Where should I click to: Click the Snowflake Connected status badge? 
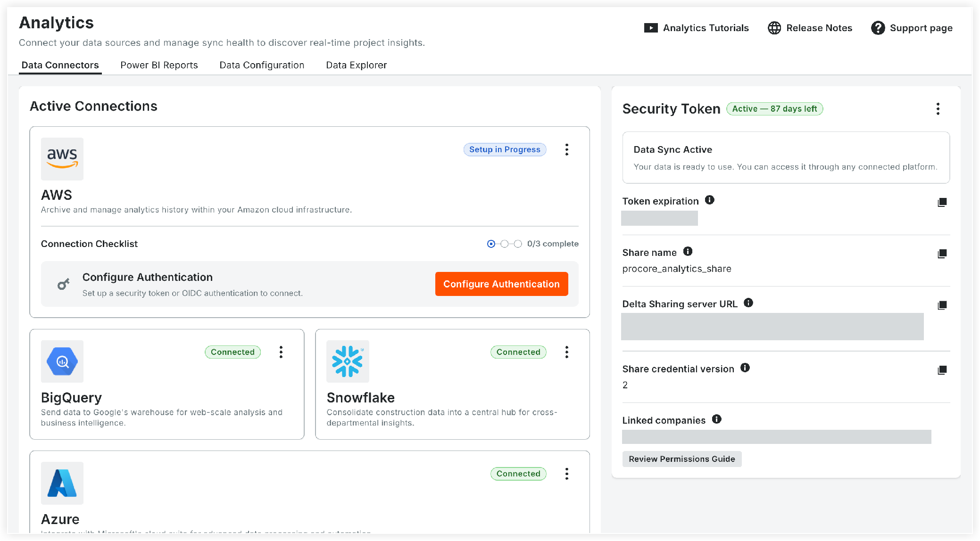pyautogui.click(x=519, y=352)
